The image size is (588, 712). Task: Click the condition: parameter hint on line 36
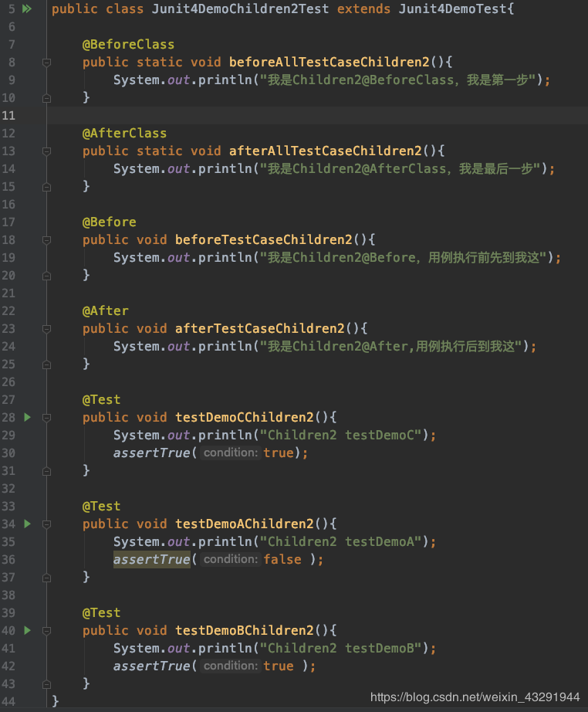pyautogui.click(x=231, y=559)
